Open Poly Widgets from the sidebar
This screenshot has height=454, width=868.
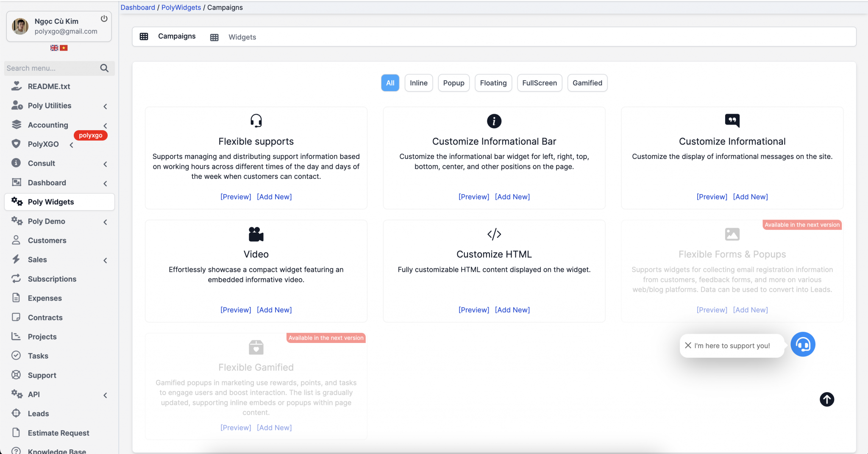click(x=50, y=202)
